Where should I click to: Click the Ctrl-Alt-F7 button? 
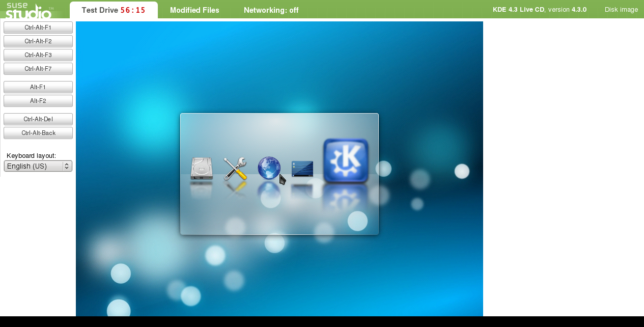(x=38, y=69)
